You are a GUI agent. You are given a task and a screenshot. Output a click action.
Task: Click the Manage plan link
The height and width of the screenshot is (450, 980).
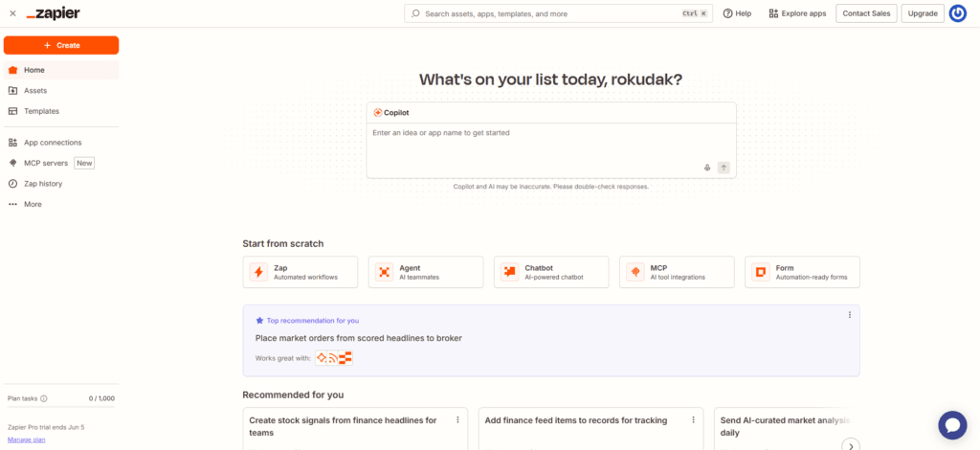point(26,439)
